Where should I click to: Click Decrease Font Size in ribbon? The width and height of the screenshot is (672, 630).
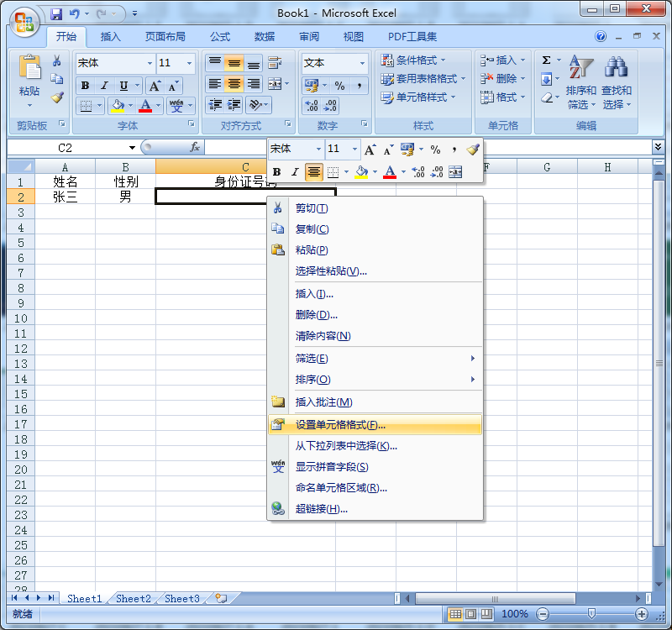[173, 87]
